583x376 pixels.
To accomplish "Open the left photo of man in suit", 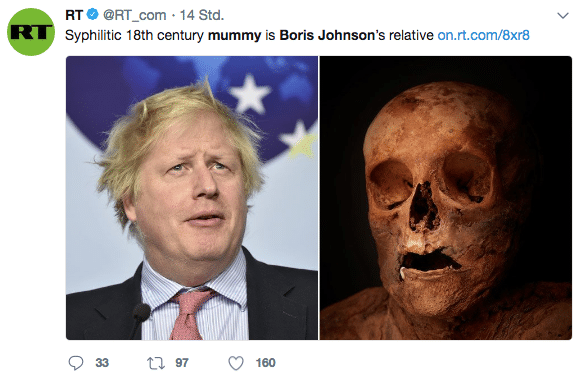I will (192, 198).
